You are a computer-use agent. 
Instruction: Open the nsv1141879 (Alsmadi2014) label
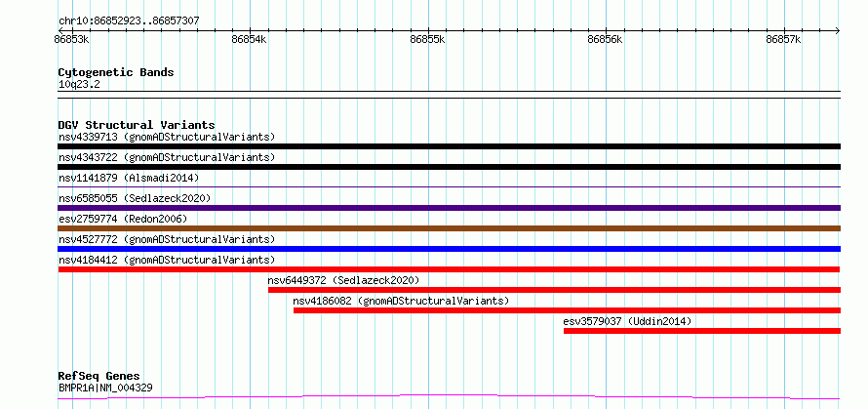(x=129, y=178)
